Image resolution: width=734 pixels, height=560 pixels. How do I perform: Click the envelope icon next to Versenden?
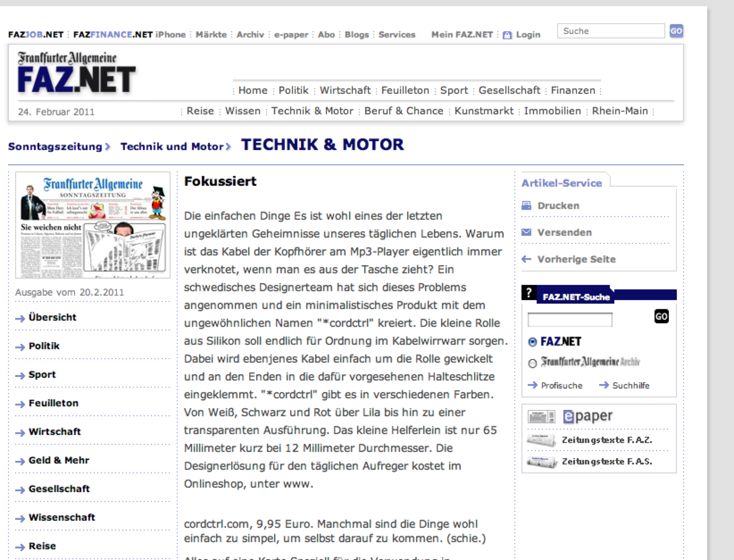pos(527,232)
